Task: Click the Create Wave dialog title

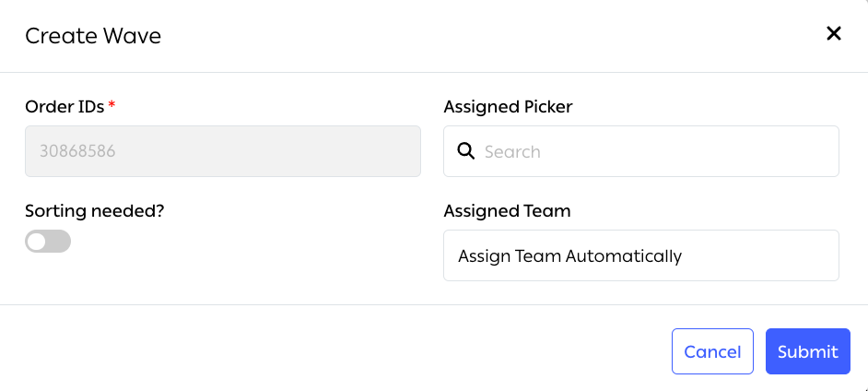Action: tap(93, 36)
